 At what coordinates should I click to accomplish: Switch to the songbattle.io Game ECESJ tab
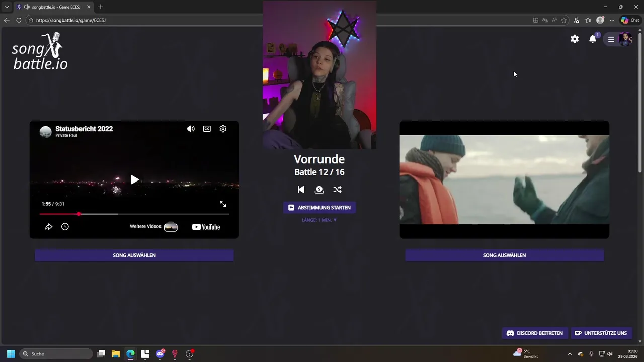click(x=53, y=7)
